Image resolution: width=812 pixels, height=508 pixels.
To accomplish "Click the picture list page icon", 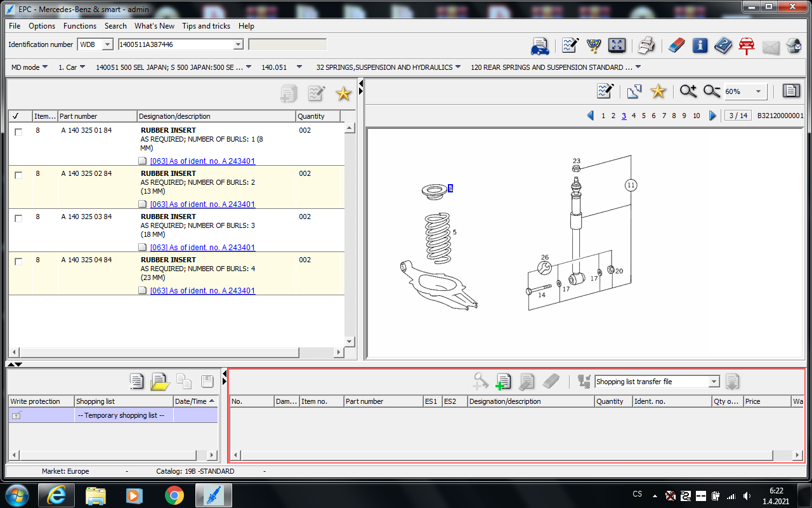I will 791,91.
